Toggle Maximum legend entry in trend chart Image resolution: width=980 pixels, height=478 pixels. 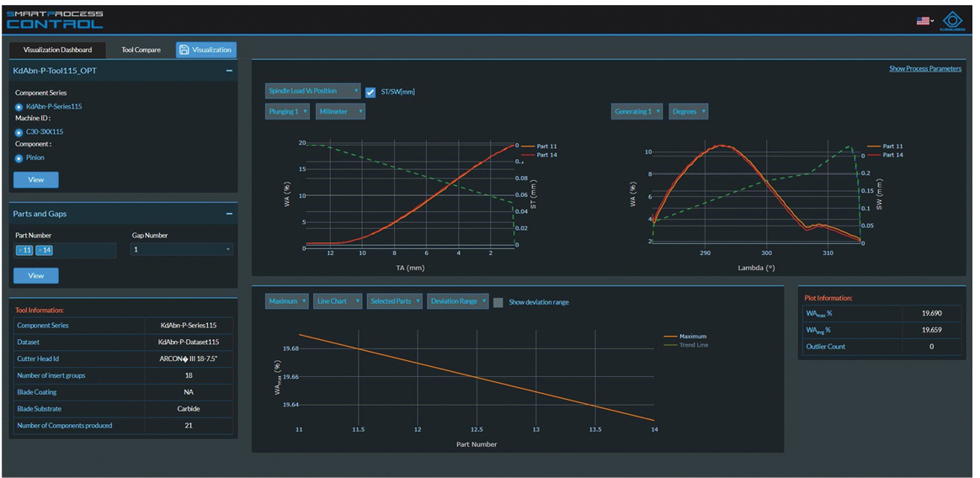point(684,336)
